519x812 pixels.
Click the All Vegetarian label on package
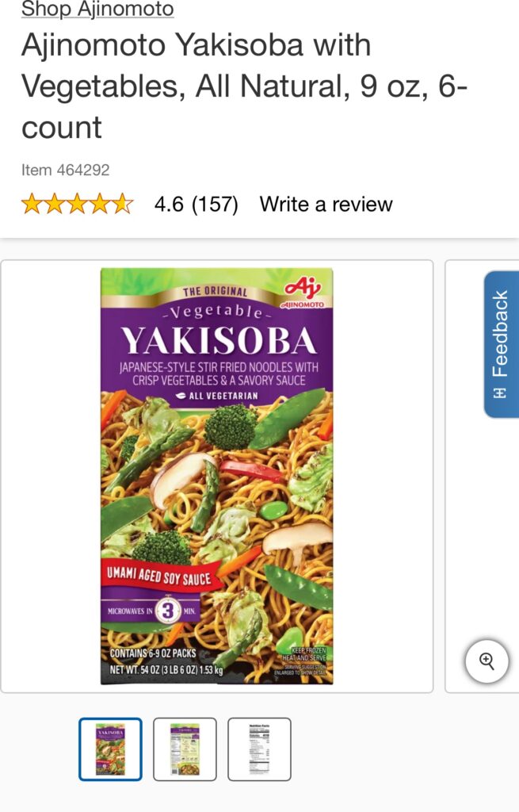pyautogui.click(x=217, y=396)
